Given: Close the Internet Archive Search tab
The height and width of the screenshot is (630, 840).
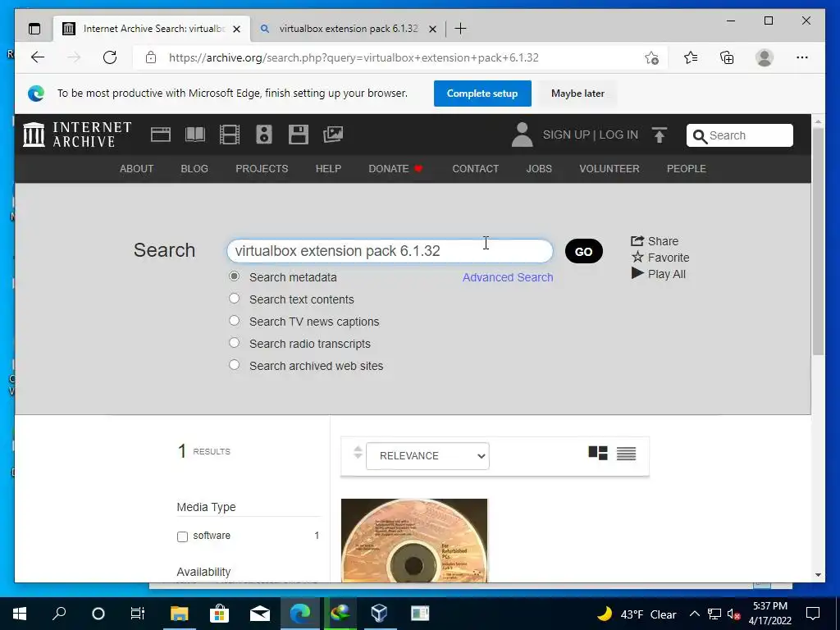Looking at the screenshot, I should pos(237,29).
